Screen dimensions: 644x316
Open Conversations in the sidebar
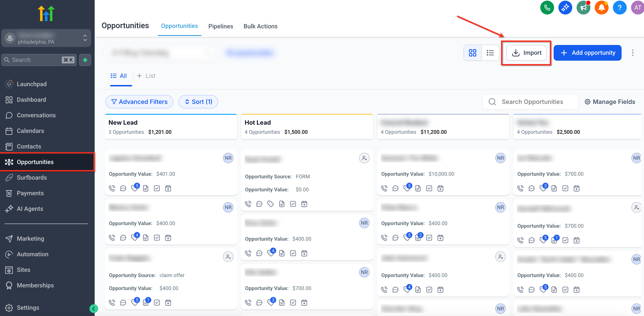(x=36, y=115)
